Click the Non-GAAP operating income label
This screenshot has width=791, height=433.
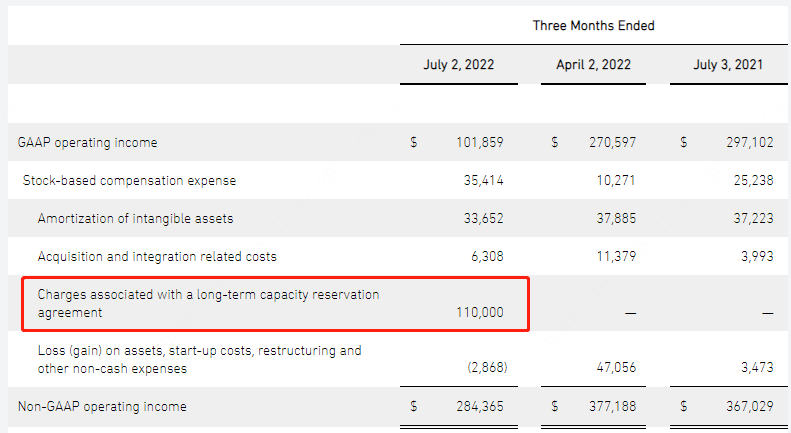coord(102,407)
